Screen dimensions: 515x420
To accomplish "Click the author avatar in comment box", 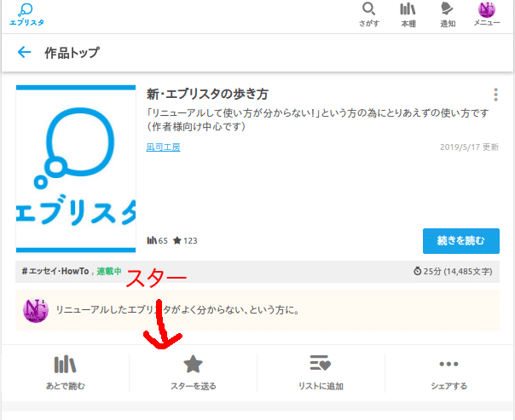I will 36,310.
